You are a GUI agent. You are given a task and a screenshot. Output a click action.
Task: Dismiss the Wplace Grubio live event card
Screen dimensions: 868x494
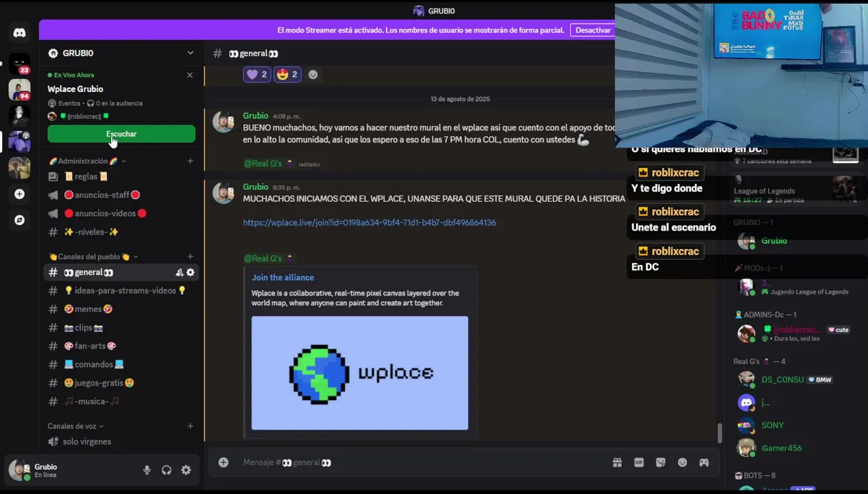[x=190, y=75]
